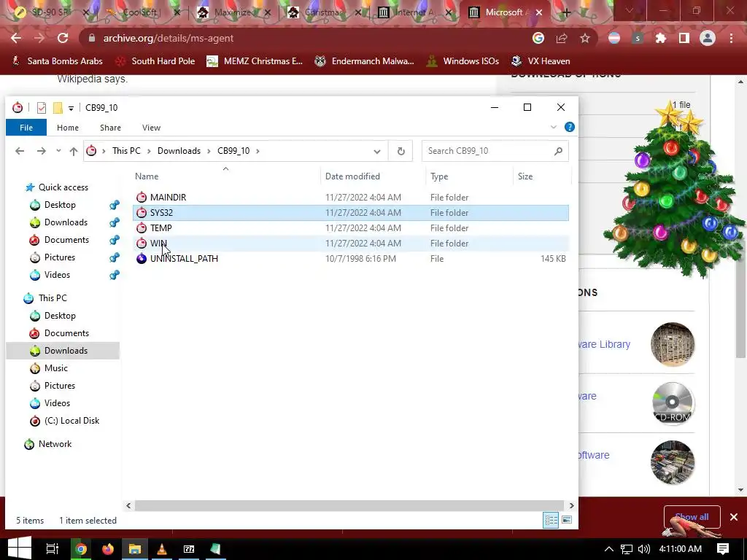Open the South Hard Pole bookmark

155,61
